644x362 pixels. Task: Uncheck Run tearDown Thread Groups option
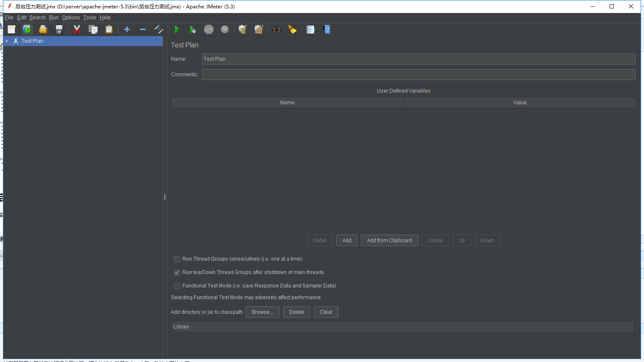coord(177,273)
